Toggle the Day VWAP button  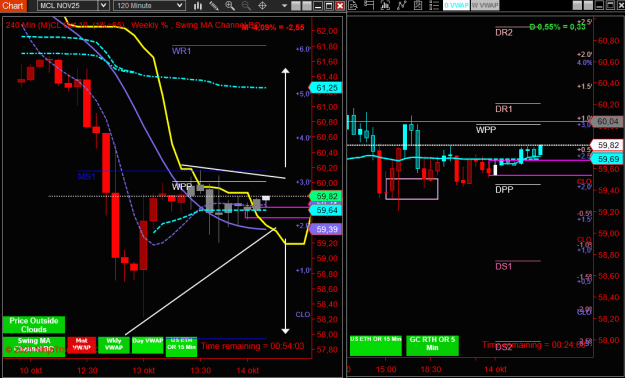[147, 345]
